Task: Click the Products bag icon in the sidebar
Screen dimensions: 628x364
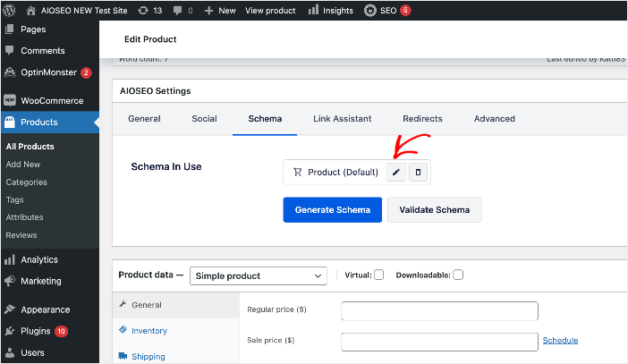Action: [x=10, y=122]
